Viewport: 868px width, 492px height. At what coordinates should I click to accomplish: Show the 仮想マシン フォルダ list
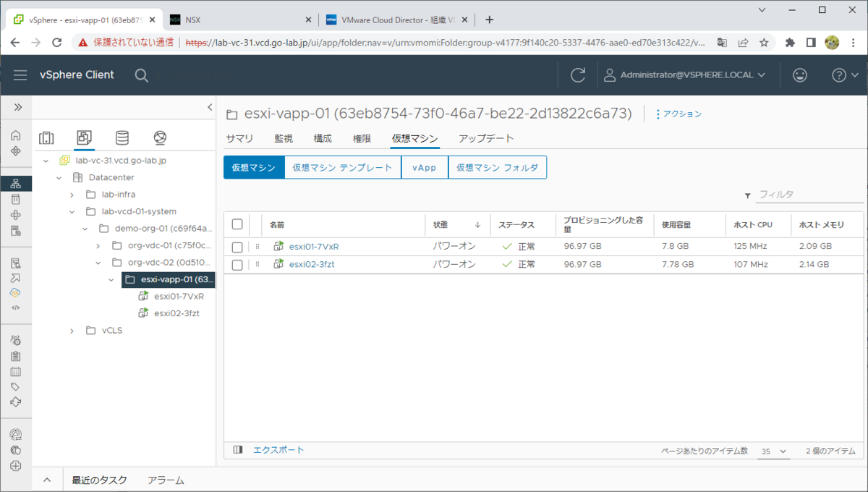497,167
